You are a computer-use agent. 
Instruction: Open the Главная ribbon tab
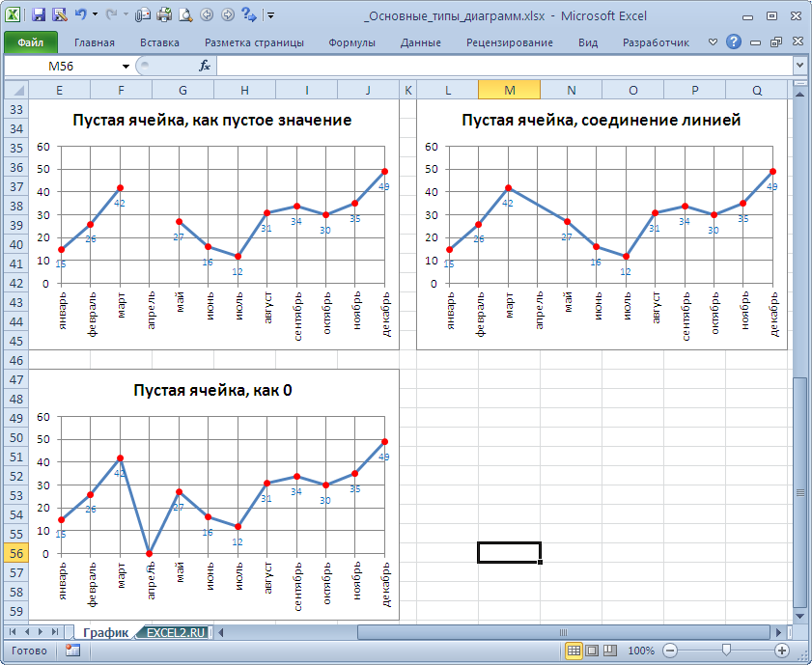(x=95, y=42)
